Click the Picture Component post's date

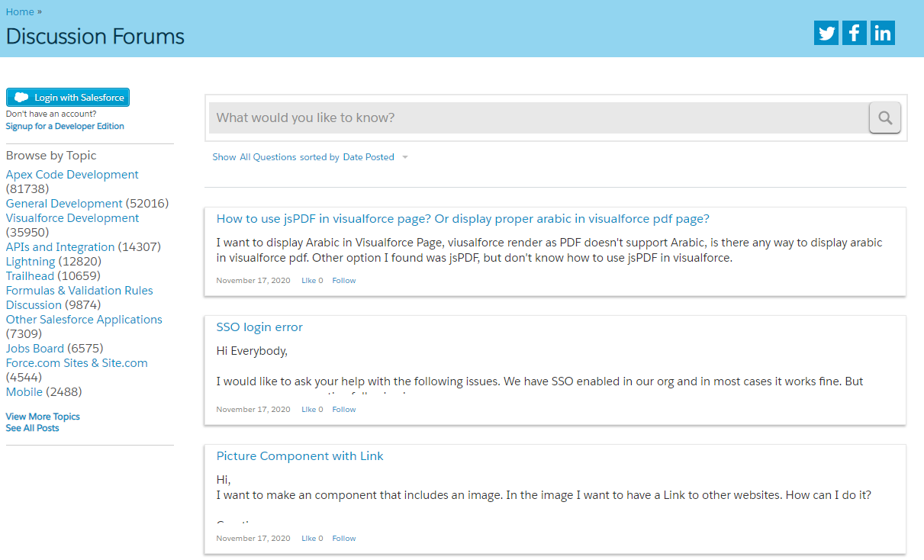(253, 539)
